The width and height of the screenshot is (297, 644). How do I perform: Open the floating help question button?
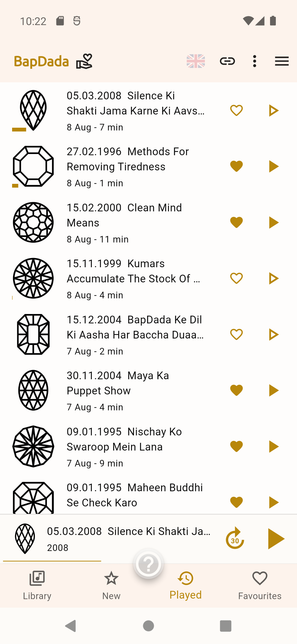tap(148, 564)
